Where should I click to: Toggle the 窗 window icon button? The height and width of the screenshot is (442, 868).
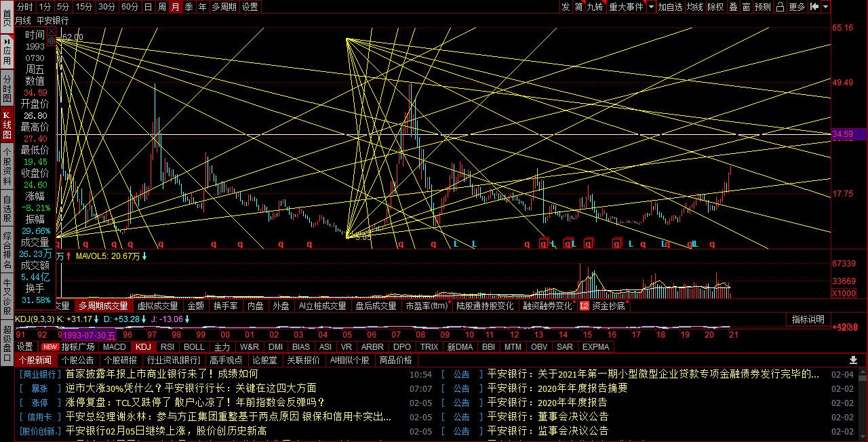pyautogui.click(x=745, y=7)
